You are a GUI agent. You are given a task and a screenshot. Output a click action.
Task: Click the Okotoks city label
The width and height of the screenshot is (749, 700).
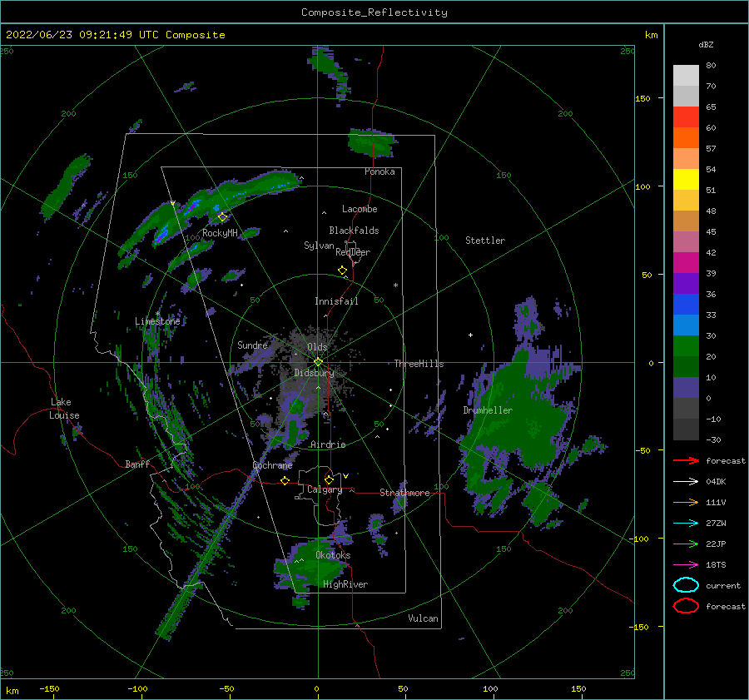pyautogui.click(x=333, y=555)
